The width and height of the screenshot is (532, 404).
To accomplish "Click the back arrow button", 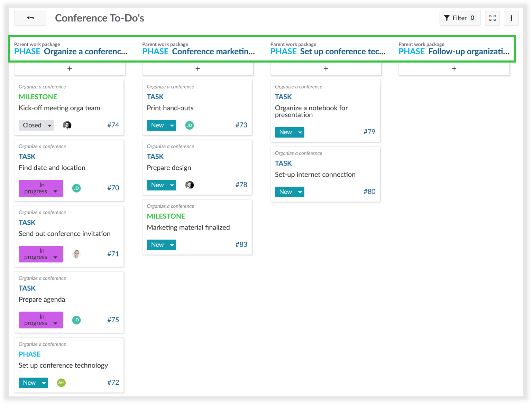I will coord(30,18).
